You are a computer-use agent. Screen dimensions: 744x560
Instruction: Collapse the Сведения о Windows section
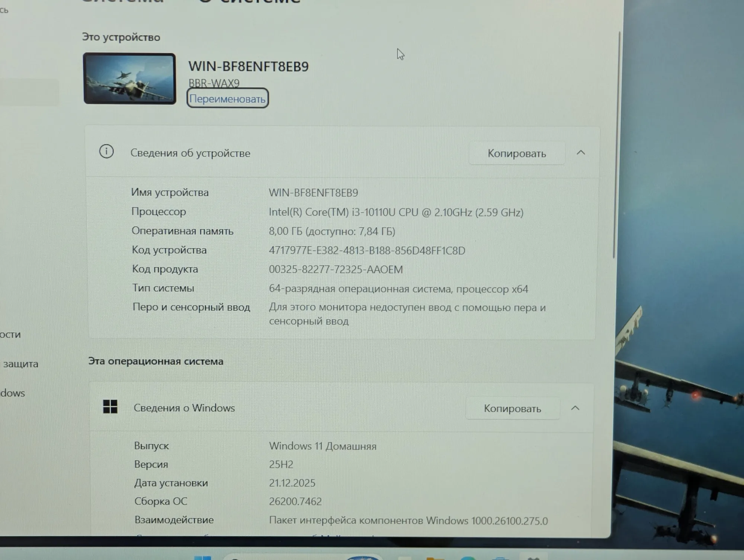(575, 408)
